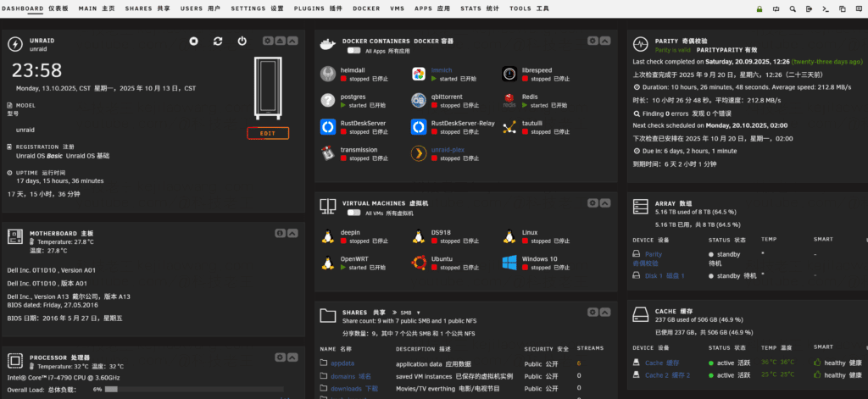
Task: Collapse the Docker Containers panel
Action: click(605, 41)
